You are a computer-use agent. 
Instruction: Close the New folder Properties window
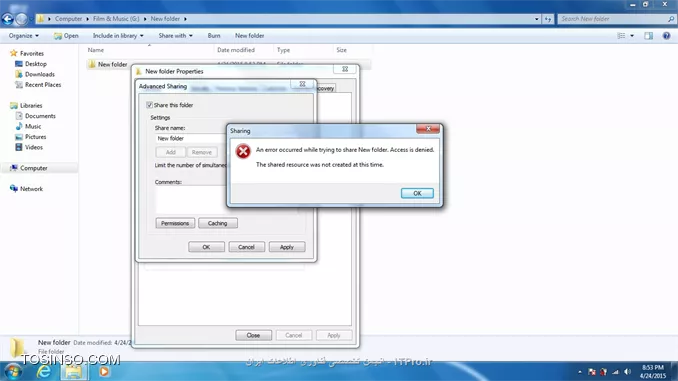pyautogui.click(x=345, y=69)
